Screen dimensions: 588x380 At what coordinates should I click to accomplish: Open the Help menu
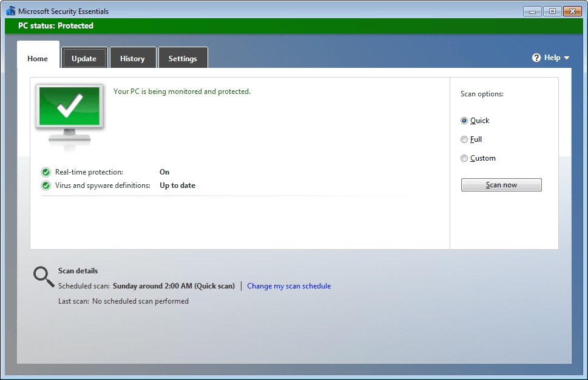click(x=550, y=57)
